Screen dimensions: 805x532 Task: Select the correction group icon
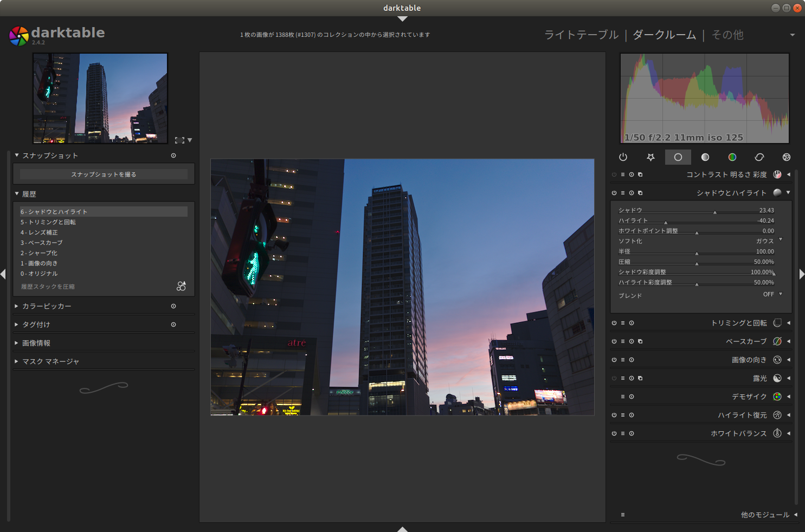pos(759,157)
